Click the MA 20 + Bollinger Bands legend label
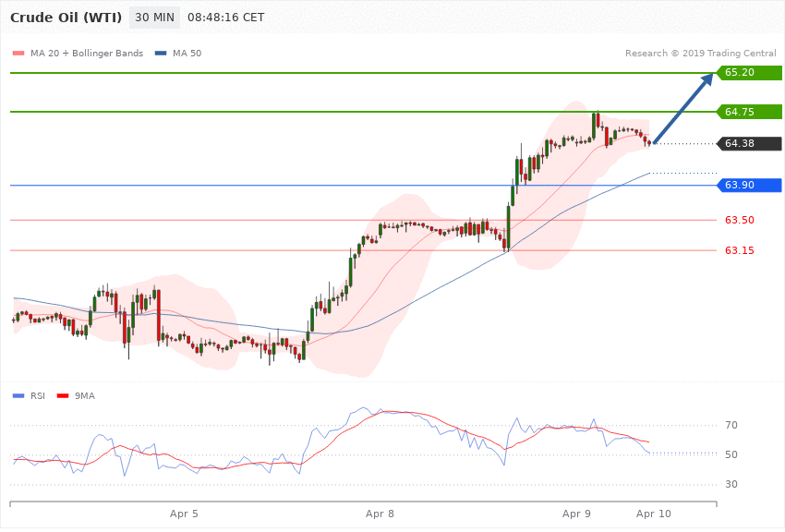The image size is (785, 532). [87, 53]
